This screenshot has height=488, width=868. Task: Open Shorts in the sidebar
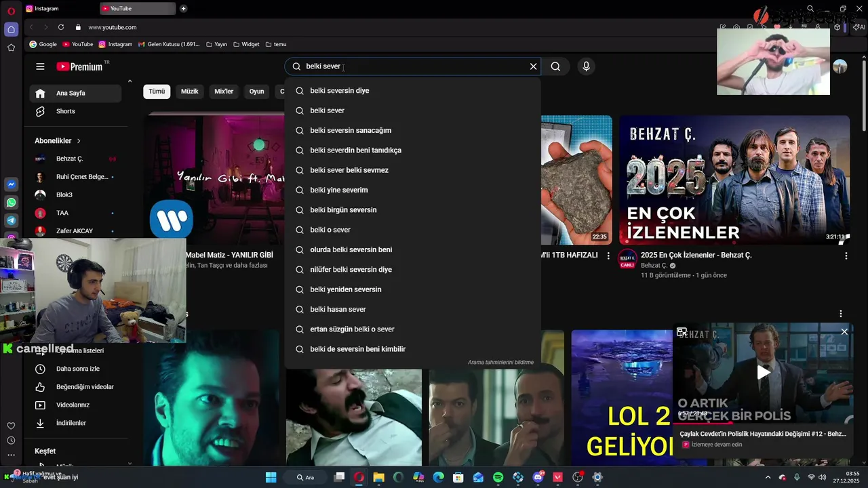[75, 111]
